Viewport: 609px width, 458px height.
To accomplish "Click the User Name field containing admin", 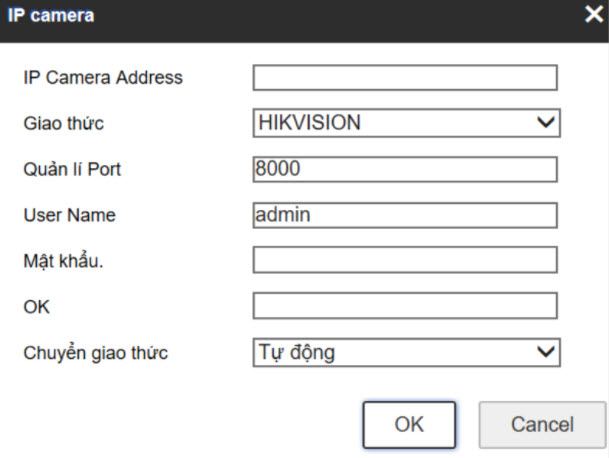I will [404, 215].
